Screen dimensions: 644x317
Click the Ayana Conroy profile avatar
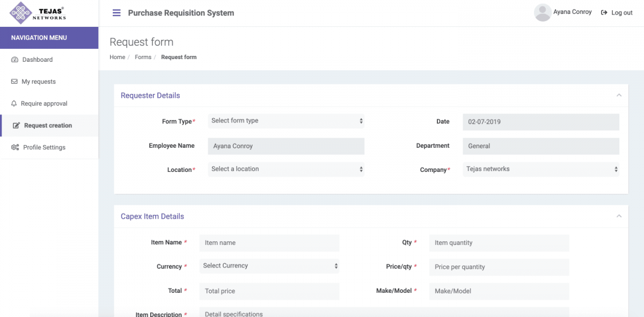(x=542, y=12)
